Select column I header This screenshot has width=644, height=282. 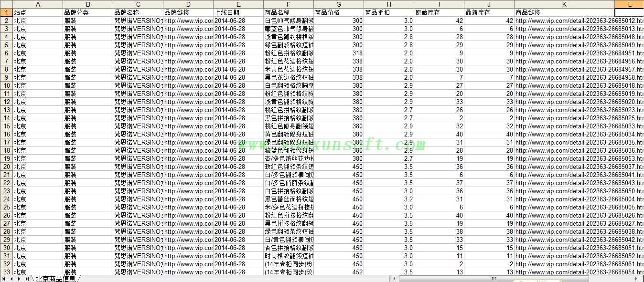click(x=439, y=4)
